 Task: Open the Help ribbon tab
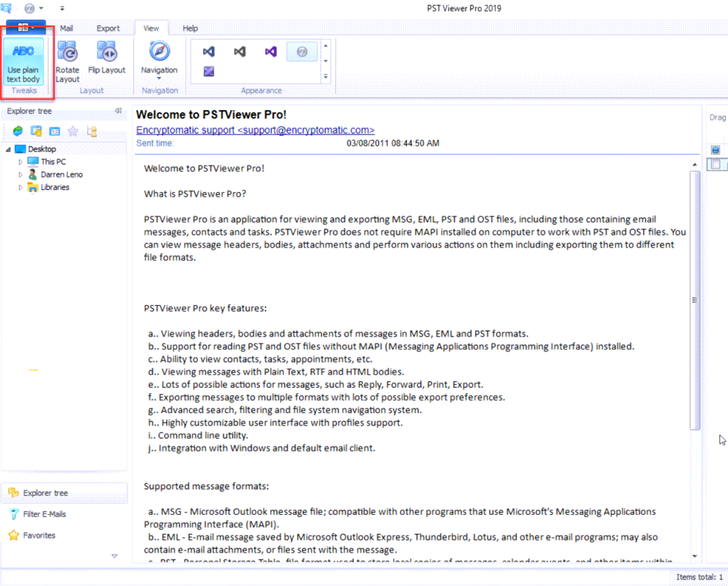(191, 28)
